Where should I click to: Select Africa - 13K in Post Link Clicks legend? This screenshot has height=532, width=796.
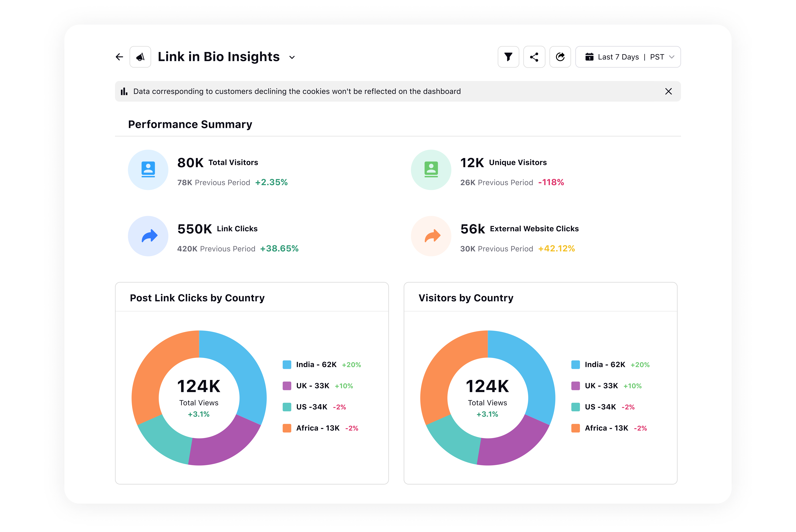[x=317, y=428]
